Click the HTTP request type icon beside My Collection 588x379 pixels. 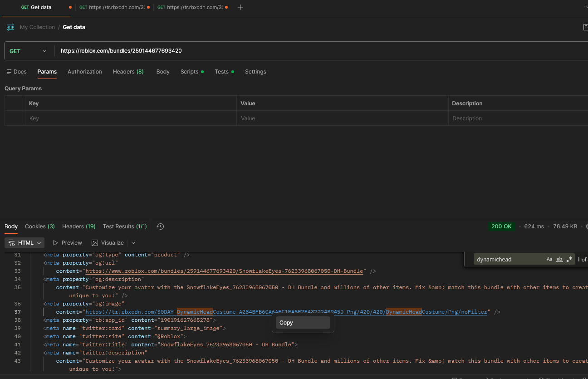coord(10,27)
